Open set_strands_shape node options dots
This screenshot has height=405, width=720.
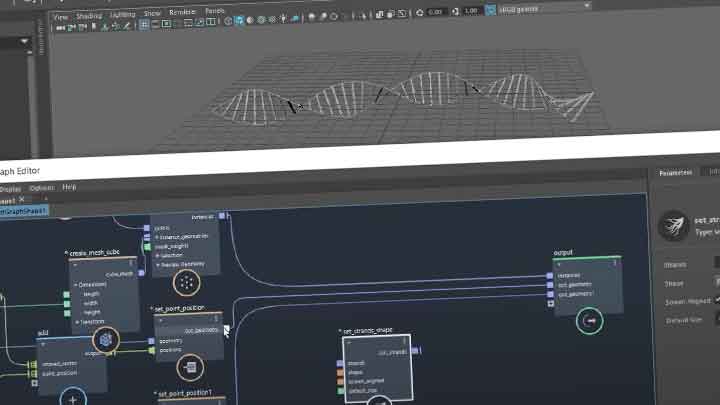(405, 341)
